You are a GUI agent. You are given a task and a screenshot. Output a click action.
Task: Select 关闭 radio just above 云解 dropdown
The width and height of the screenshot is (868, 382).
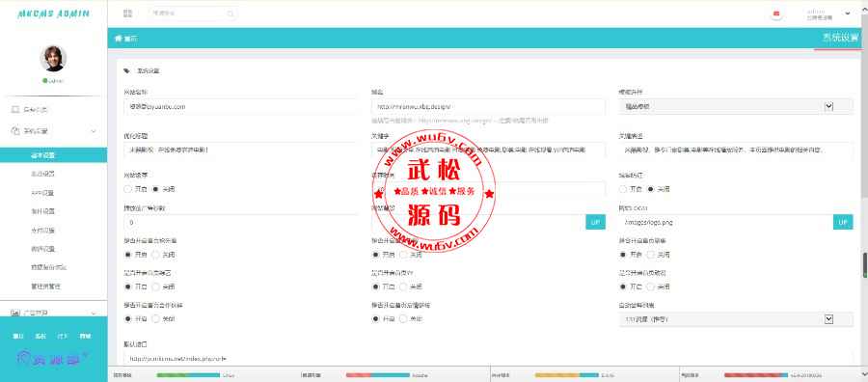coord(650,286)
